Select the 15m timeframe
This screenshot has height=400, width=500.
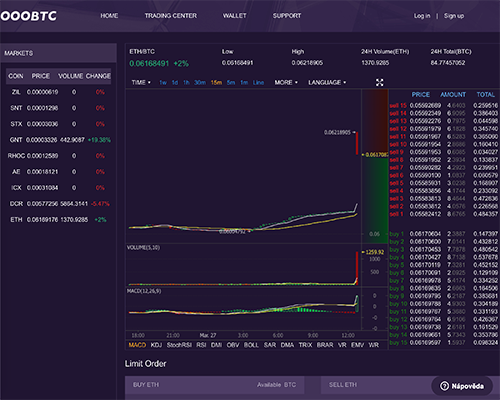(216, 82)
